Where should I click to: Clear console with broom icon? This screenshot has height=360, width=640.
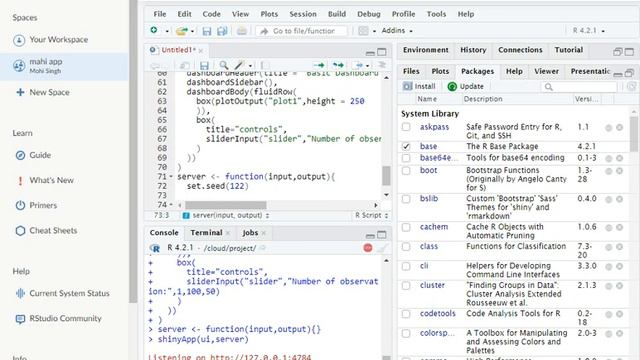coord(382,248)
